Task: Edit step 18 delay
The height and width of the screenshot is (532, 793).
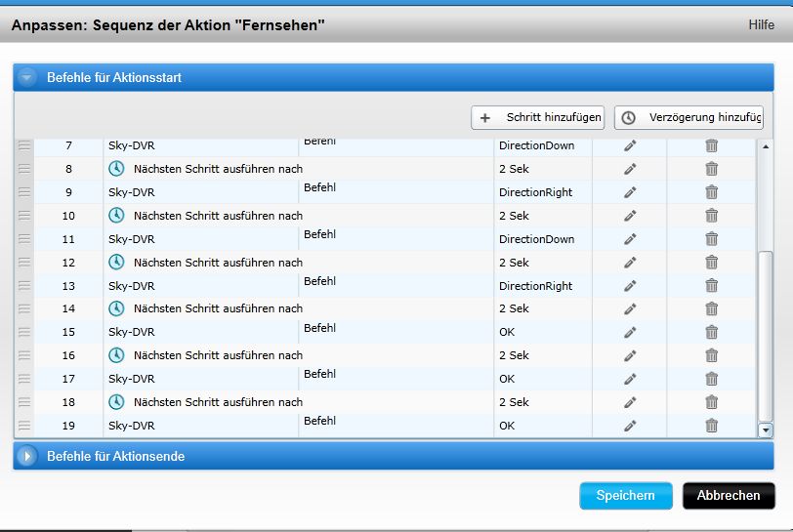Action: coord(630,402)
